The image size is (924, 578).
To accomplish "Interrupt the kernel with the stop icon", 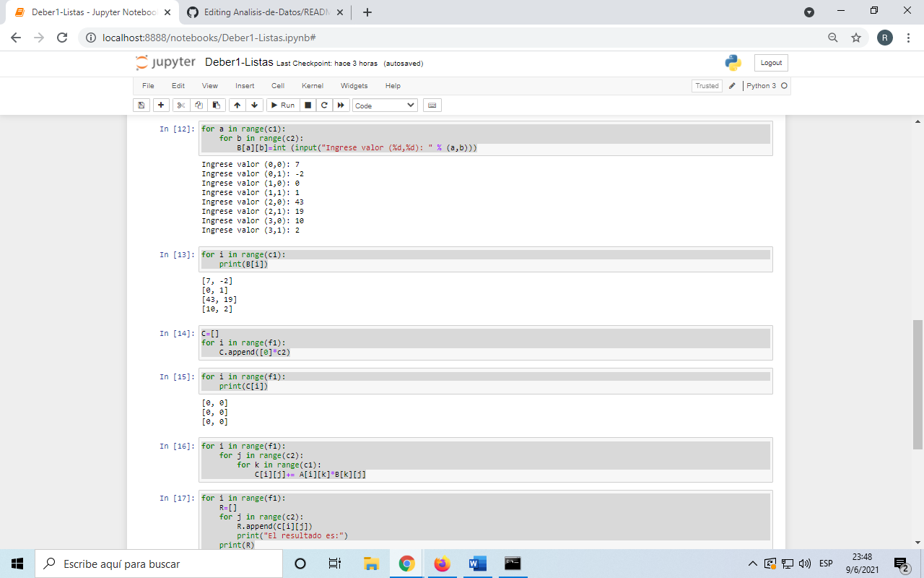I will 308,105.
